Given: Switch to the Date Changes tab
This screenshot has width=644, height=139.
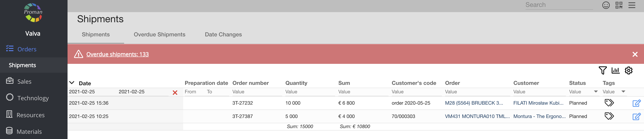Looking at the screenshot, I should (223, 35).
